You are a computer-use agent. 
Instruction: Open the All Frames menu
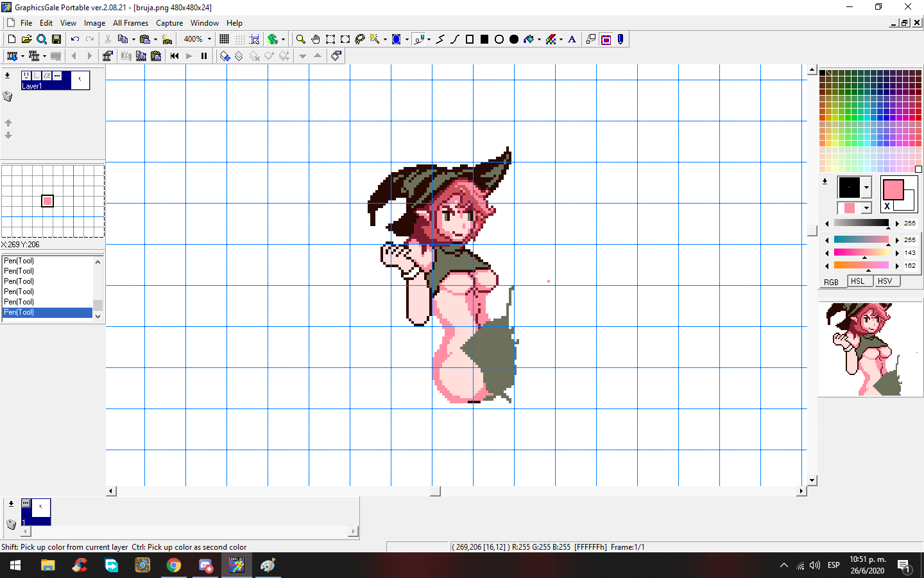coord(130,22)
